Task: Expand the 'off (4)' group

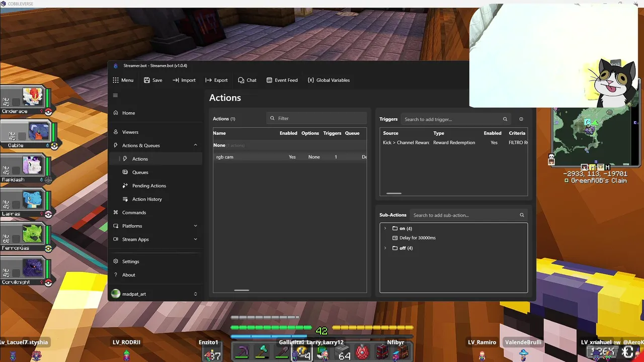Action: tap(385, 248)
